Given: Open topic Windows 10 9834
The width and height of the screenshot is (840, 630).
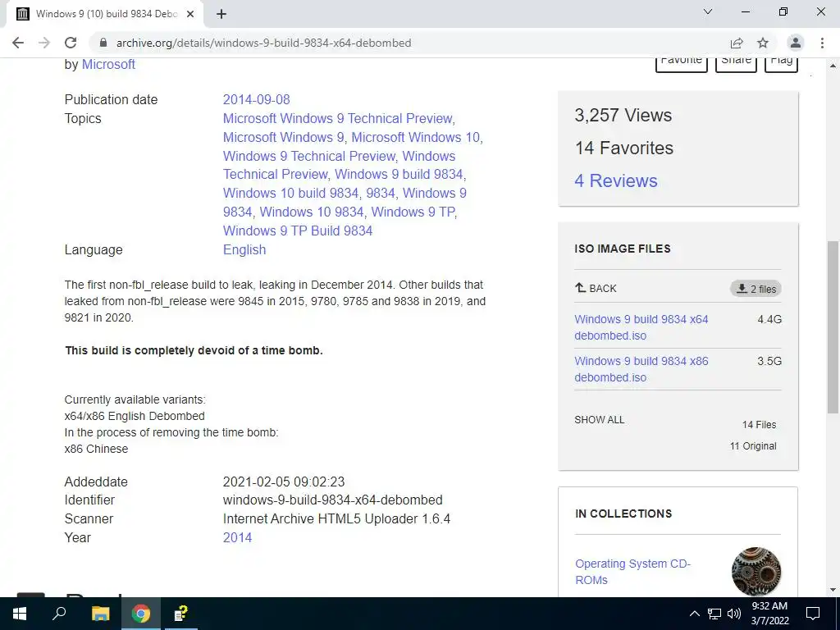Looking at the screenshot, I should tap(312, 212).
